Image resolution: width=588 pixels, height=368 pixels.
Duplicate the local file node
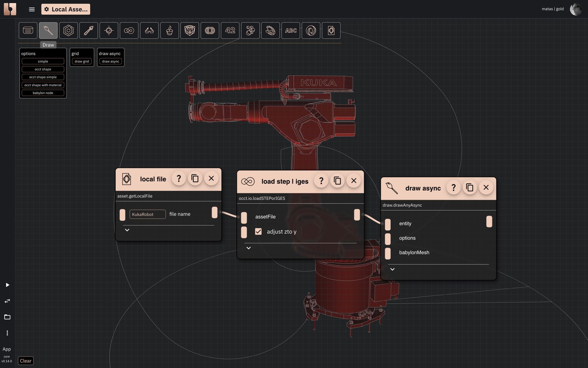click(195, 179)
